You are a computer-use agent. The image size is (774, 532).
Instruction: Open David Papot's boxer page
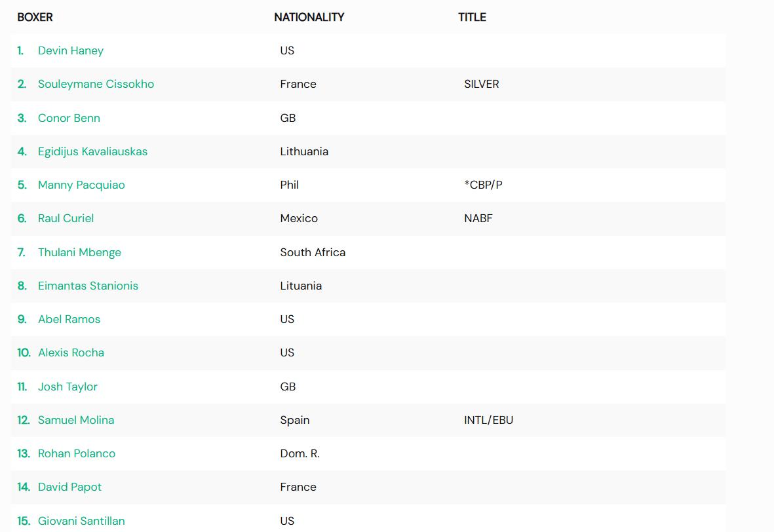[69, 487]
